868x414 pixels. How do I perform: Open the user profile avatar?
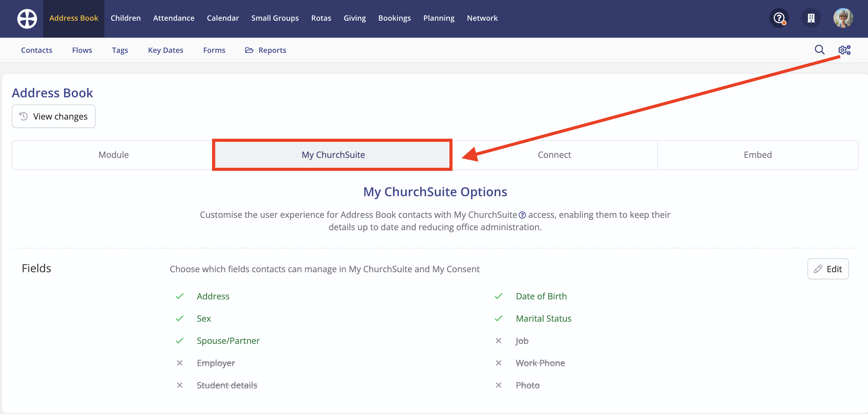843,18
